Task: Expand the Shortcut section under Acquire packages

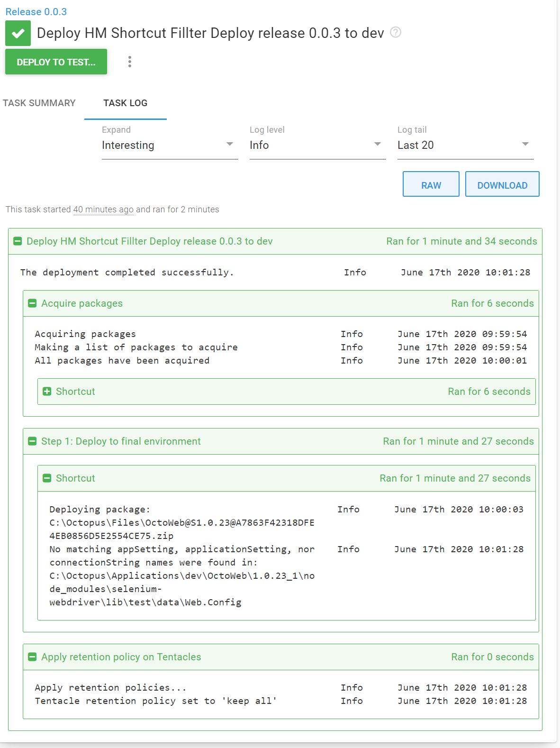Action: (47, 392)
